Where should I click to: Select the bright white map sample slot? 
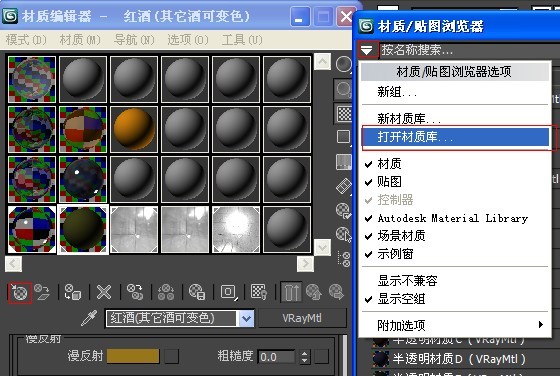(x=236, y=230)
